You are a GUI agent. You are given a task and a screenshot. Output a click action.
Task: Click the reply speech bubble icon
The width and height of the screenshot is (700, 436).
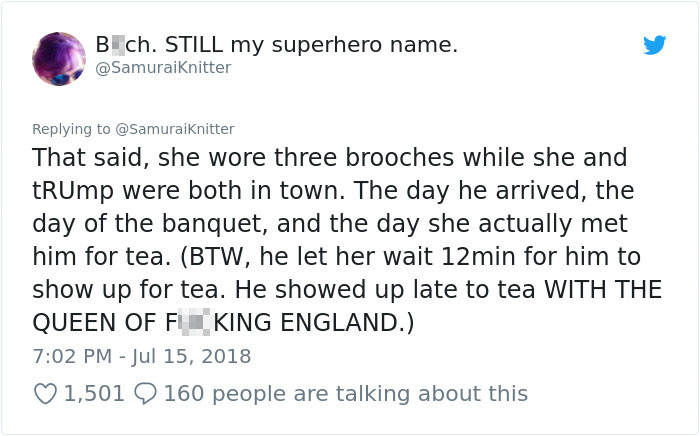[144, 394]
